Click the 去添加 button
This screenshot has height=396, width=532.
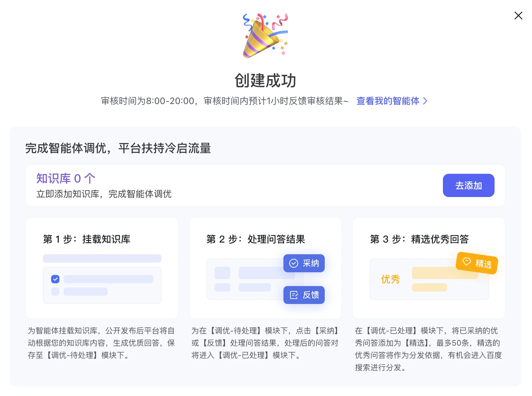pos(468,185)
